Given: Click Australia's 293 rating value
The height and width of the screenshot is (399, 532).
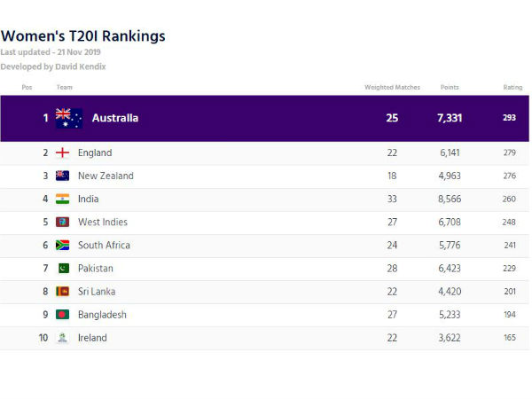Looking at the screenshot, I should point(509,118).
